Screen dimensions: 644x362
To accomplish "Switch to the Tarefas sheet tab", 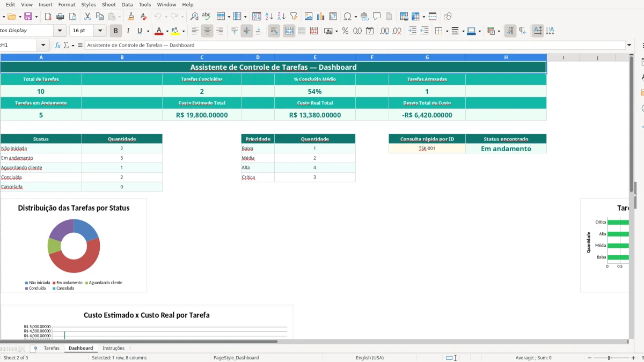I will coord(52,348).
